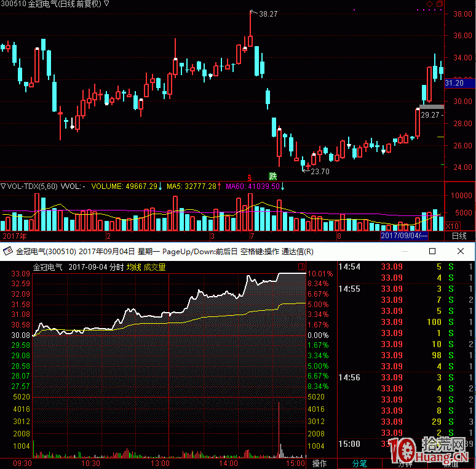Click the 09:30 time label on the intraday axis

coord(22,463)
